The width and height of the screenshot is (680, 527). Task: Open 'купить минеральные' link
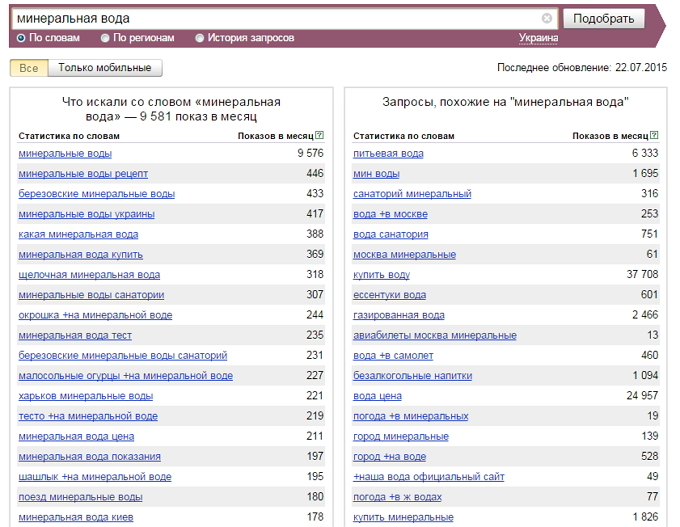tap(403, 517)
